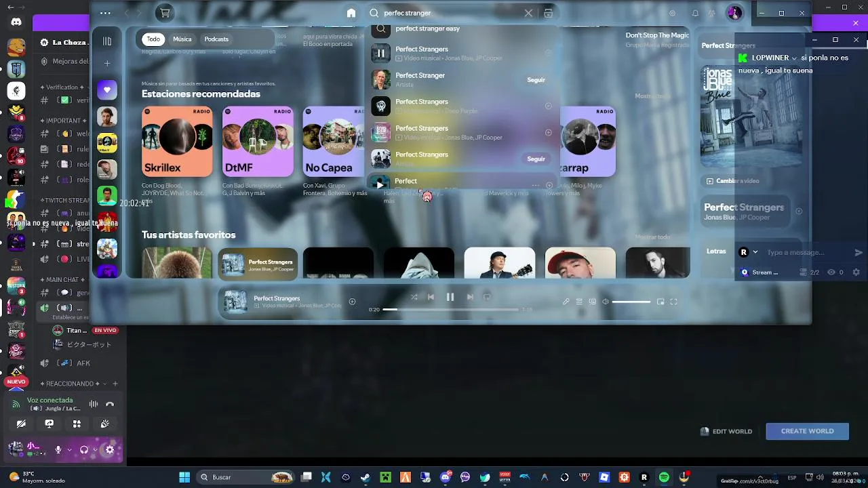
Task: Switch to video via 'Cambiar a video'
Action: [732, 181]
